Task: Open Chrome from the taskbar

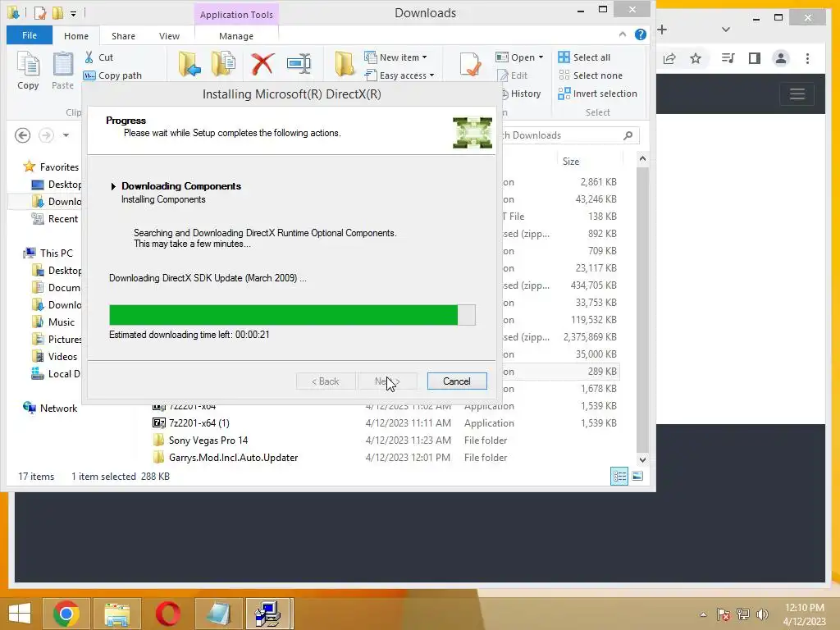Action: pyautogui.click(x=66, y=614)
